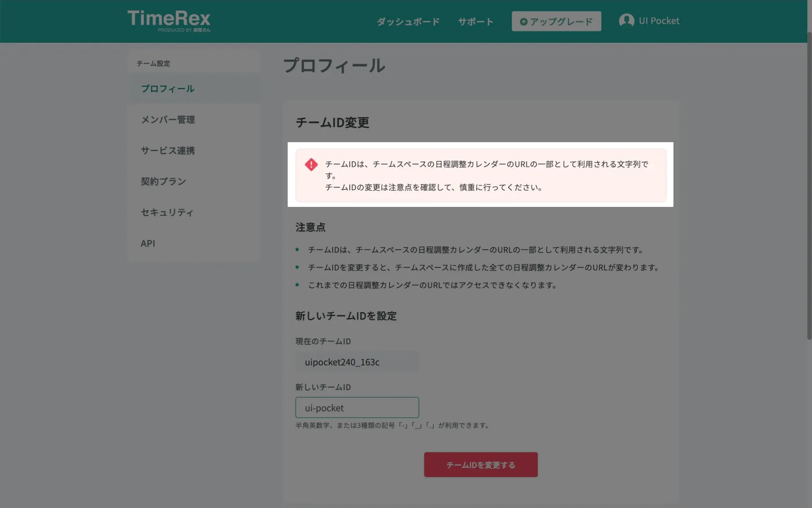Click the チームID変更 panel title
The width and height of the screenshot is (812, 508).
333,123
